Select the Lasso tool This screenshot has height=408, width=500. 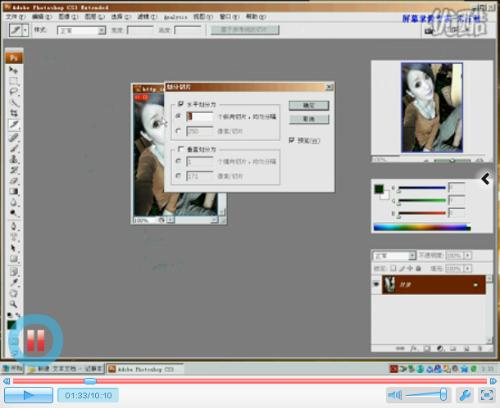tap(14, 92)
